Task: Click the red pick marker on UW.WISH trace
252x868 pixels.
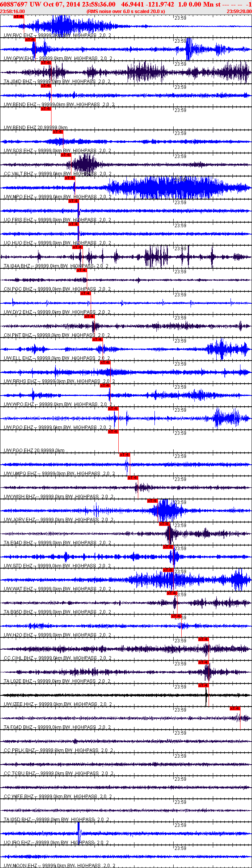Action: (133, 478)
